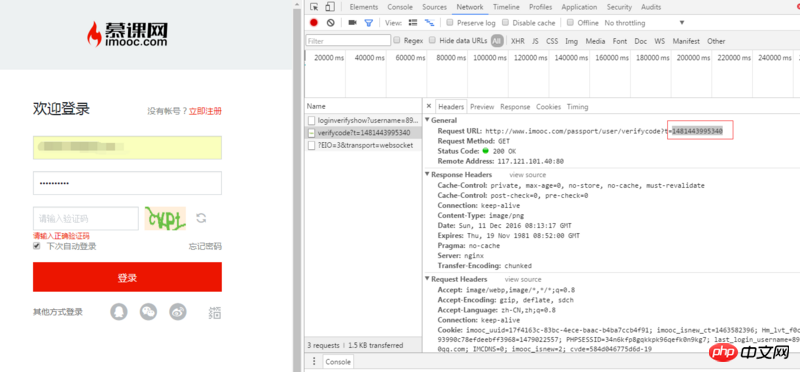Toggle the Offline checkbox
The height and width of the screenshot is (372, 800).
click(570, 22)
